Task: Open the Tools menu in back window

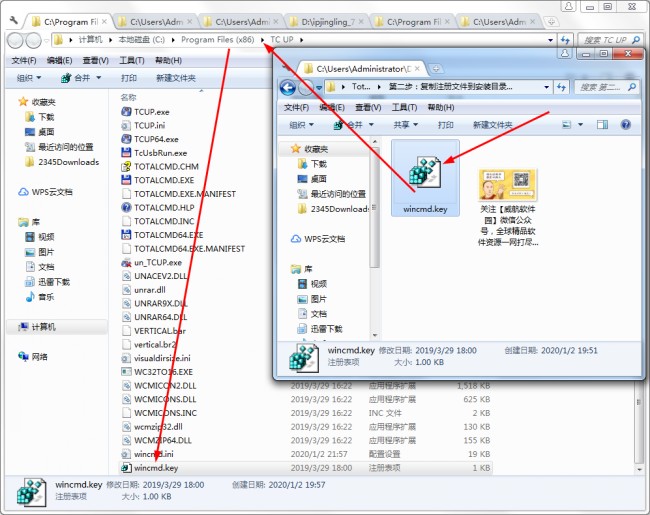Action: point(131,61)
